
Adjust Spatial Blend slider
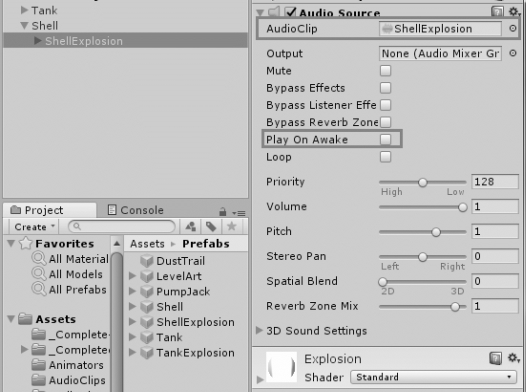click(x=423, y=281)
